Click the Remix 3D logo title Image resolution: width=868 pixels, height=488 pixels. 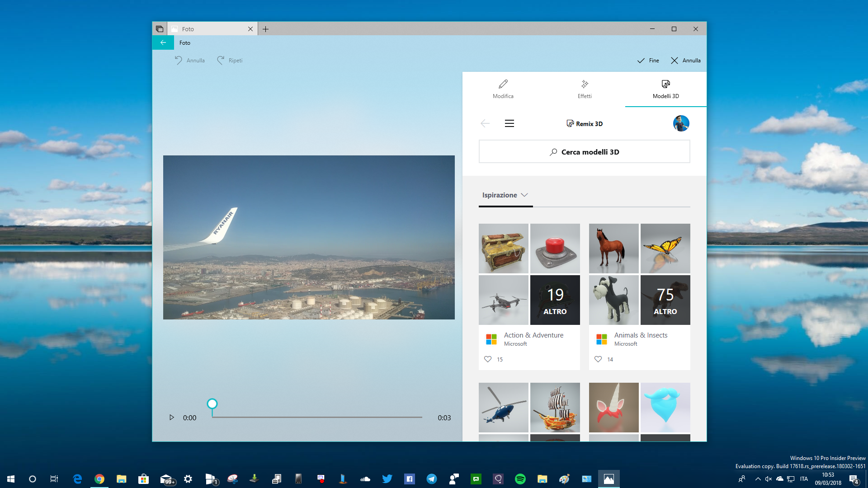point(585,123)
